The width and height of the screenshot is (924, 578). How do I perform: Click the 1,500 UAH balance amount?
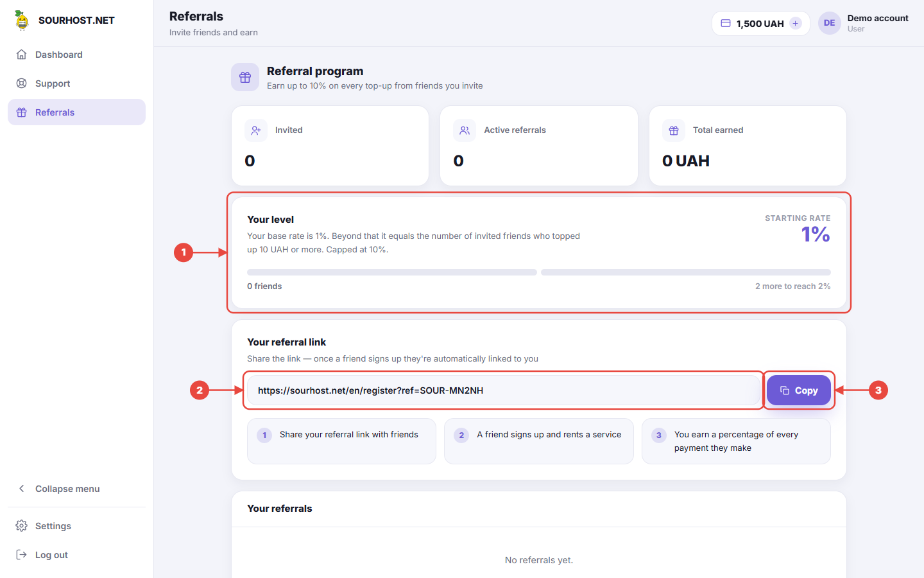(x=760, y=24)
